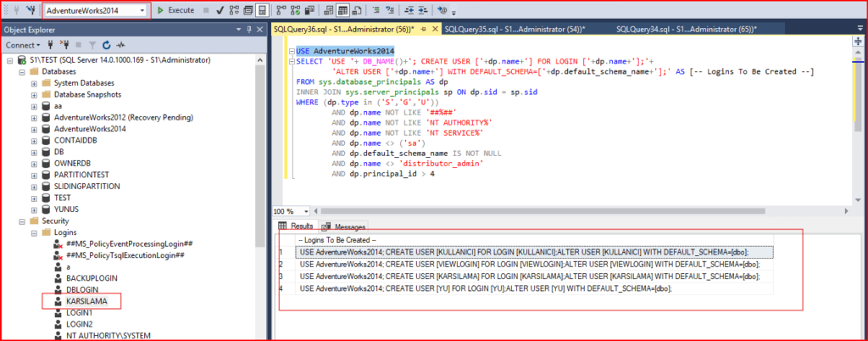Click the Connect Object Explorer plug icon
This screenshot has width=868, height=341.
coord(51,44)
